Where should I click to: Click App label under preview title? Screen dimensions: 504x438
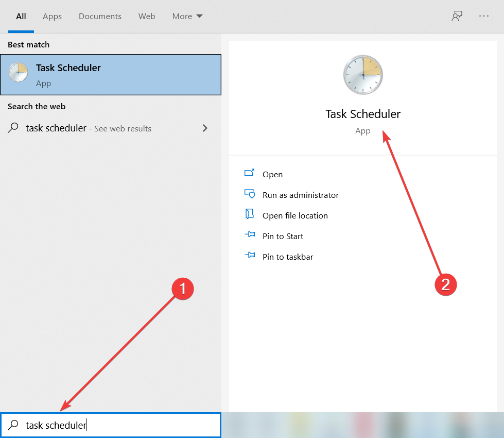tap(363, 131)
